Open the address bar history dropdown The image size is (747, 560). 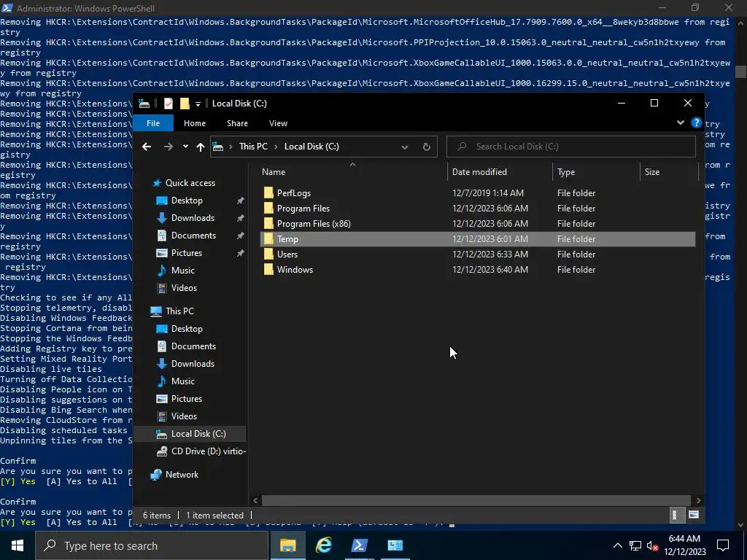click(x=404, y=147)
